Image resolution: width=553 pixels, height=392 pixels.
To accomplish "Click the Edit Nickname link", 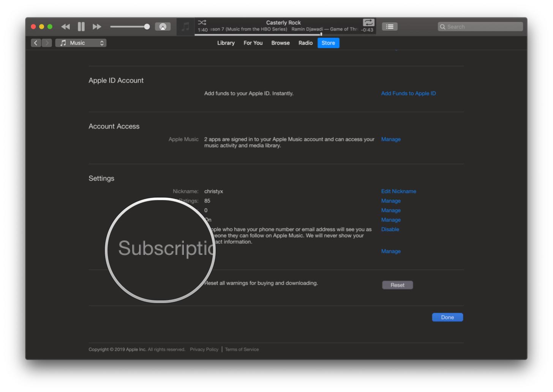I will 398,191.
